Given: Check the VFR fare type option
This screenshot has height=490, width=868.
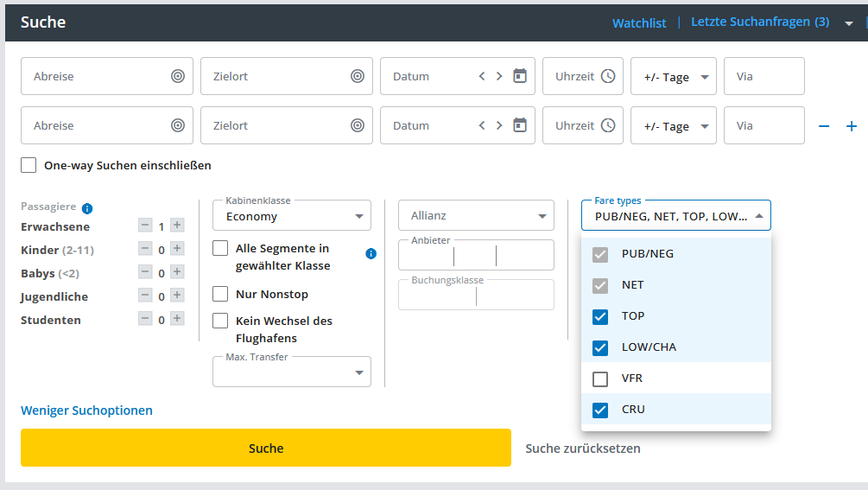Looking at the screenshot, I should 600,379.
